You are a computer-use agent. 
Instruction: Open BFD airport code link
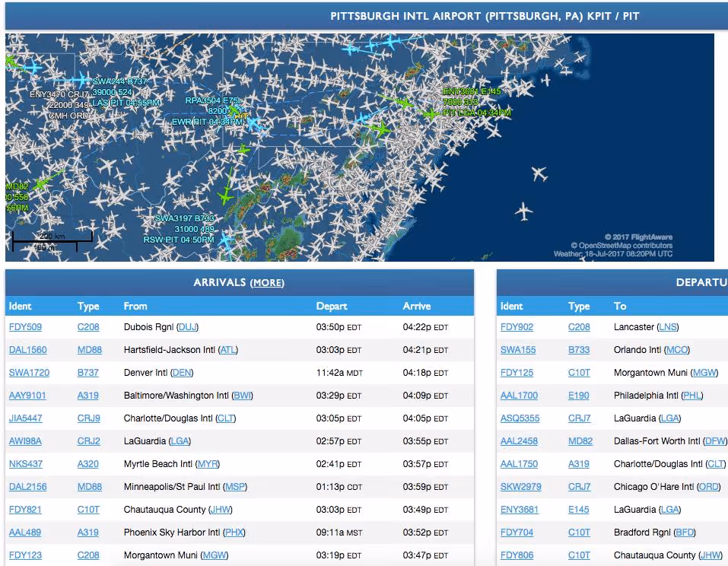pyautogui.click(x=685, y=532)
